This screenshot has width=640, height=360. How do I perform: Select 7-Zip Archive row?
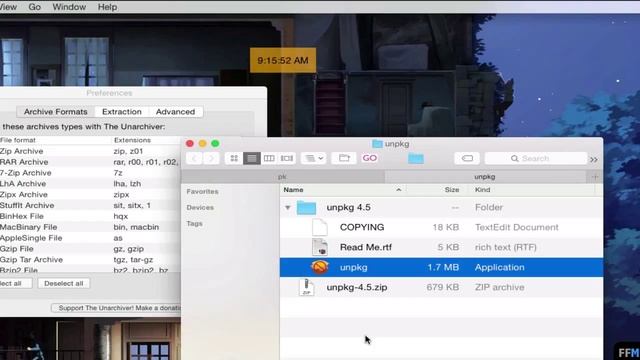pyautogui.click(x=90, y=173)
